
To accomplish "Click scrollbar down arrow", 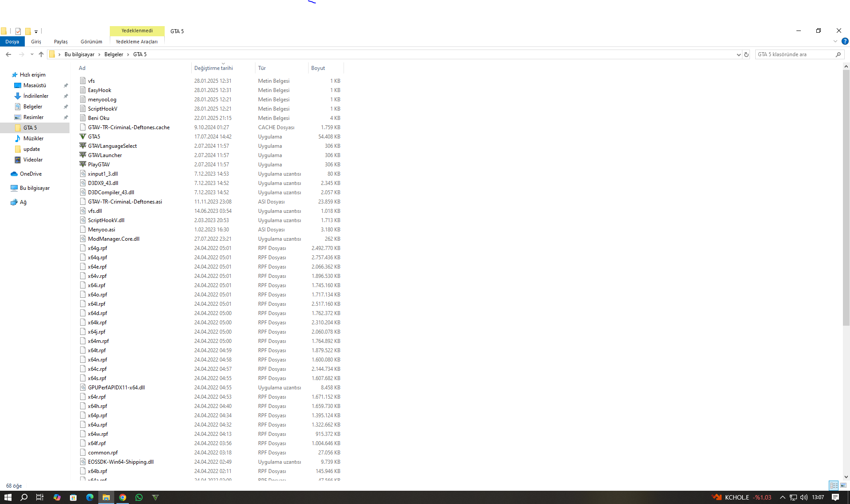I will point(846,477).
